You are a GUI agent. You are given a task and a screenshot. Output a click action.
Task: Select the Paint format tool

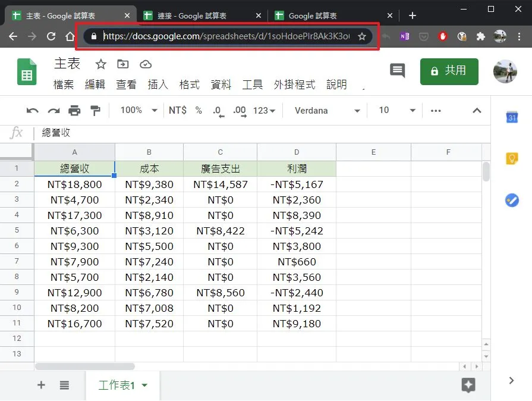click(x=95, y=110)
